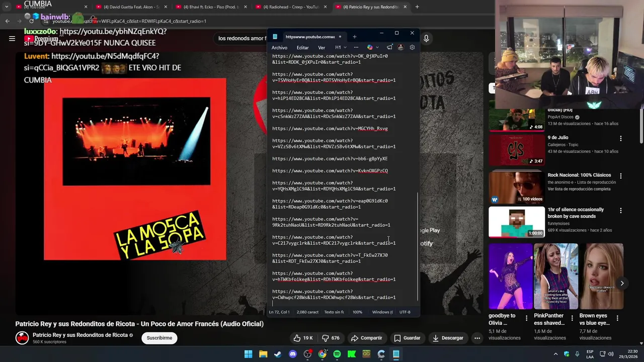Open the 1hr of silence video thumbnail

(x=517, y=222)
